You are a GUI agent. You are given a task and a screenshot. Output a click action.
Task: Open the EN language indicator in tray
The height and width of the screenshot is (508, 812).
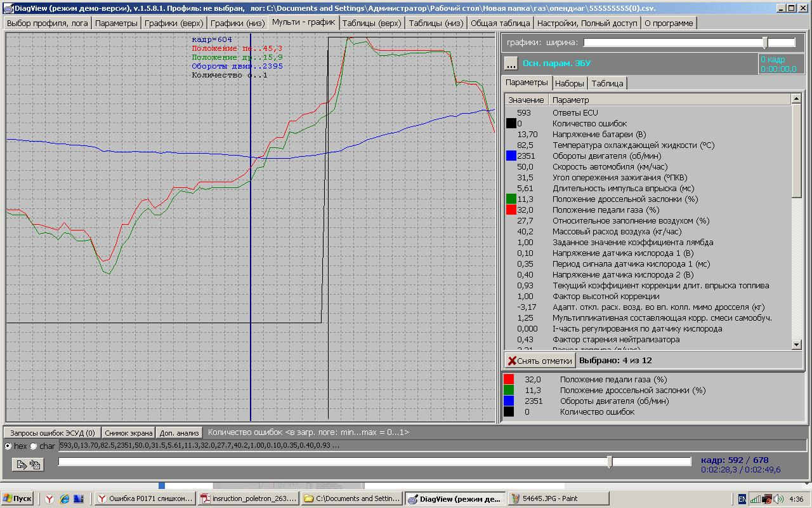(742, 499)
